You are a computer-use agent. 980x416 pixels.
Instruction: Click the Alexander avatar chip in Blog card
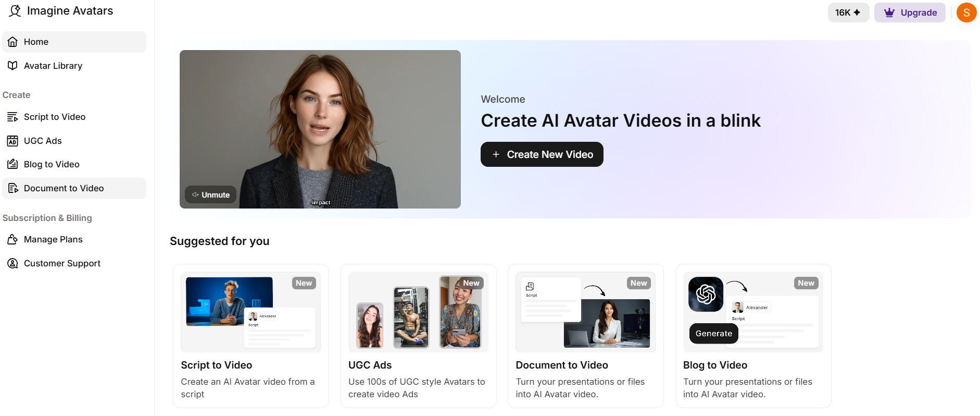751,307
